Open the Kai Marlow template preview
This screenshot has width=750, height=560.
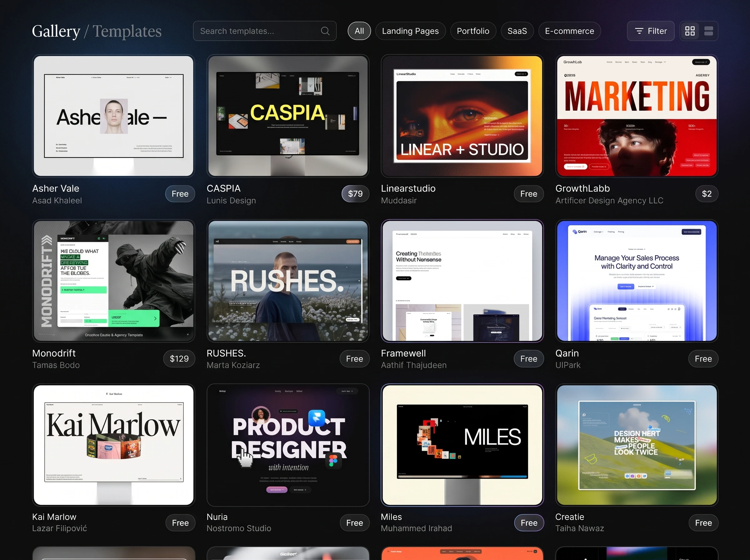[x=113, y=445]
